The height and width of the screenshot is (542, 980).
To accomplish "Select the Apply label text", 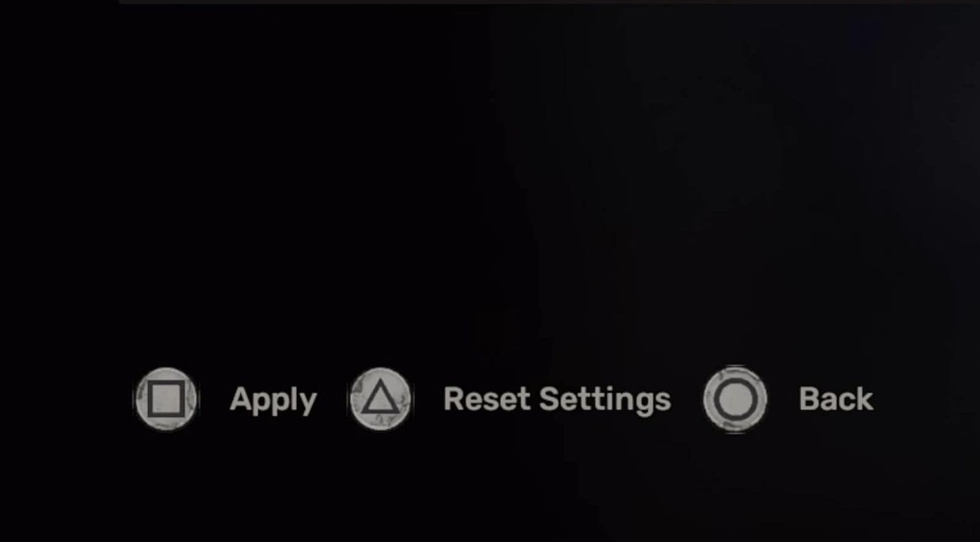I will pos(273,400).
